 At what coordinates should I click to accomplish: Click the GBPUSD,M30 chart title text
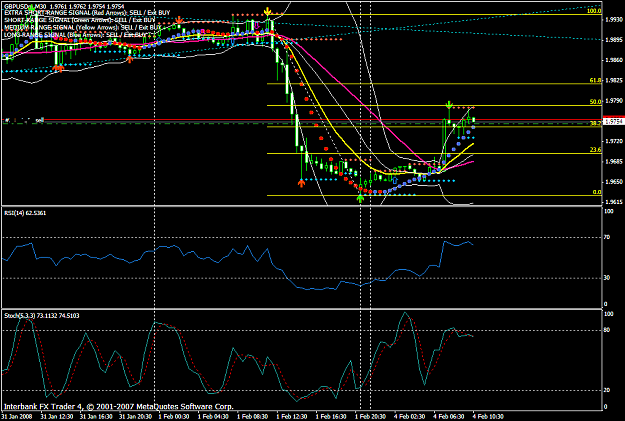[x=26, y=7]
